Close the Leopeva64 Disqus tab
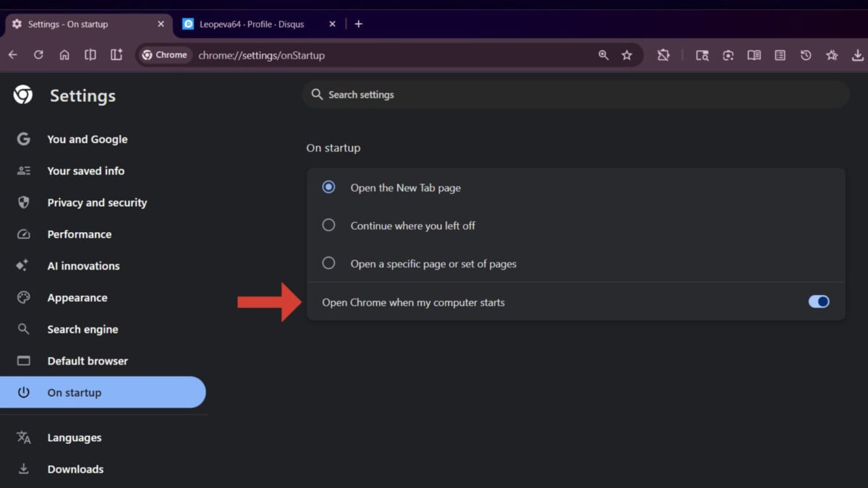 click(332, 24)
